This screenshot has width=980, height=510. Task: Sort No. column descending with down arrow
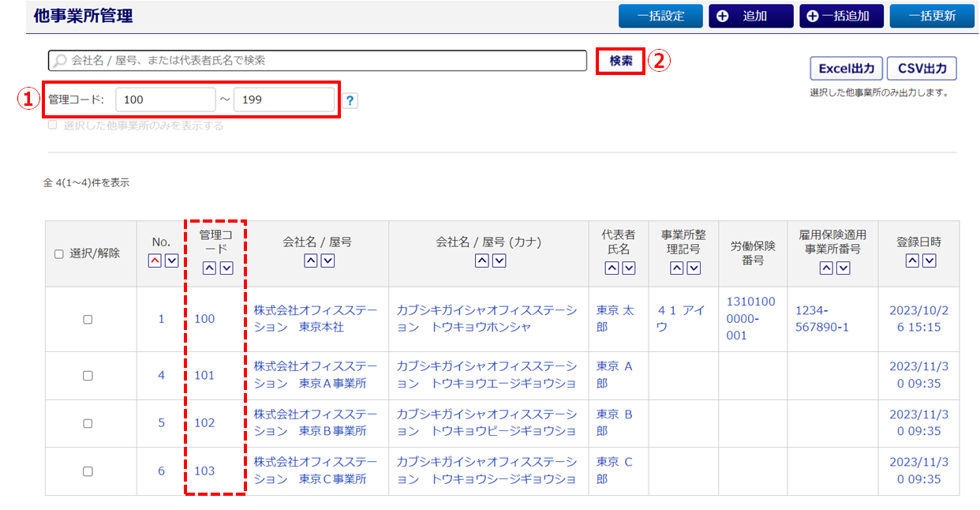pos(171,261)
